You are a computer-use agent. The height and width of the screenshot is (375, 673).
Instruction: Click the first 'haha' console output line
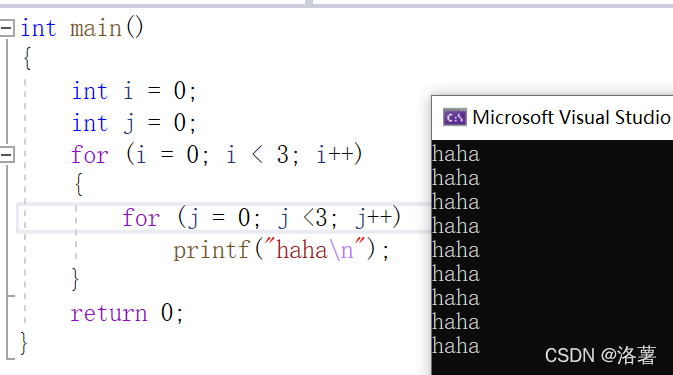(x=456, y=154)
